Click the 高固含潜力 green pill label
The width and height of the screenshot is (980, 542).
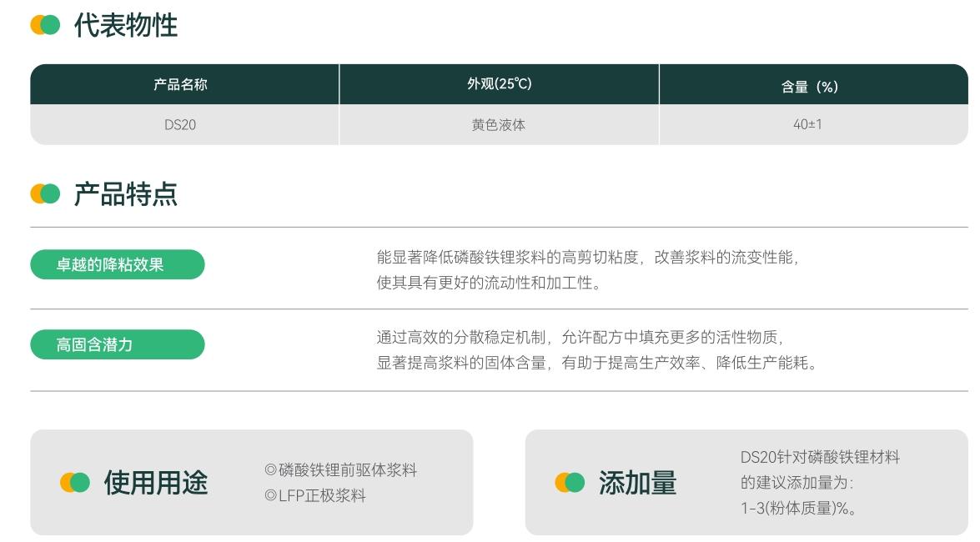tap(118, 344)
